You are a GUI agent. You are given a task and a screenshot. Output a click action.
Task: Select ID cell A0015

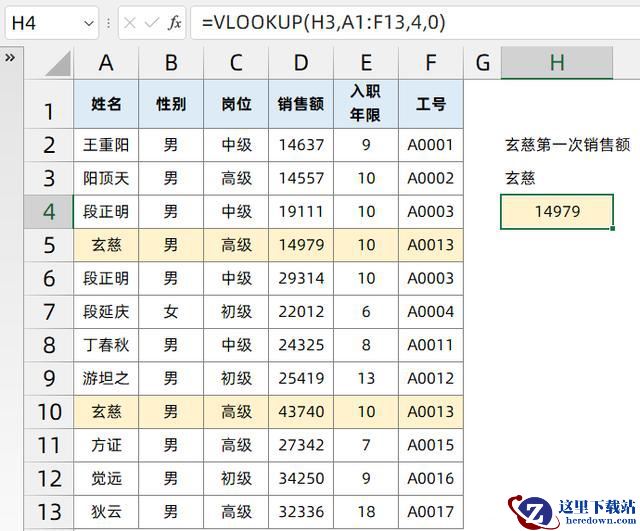tap(431, 445)
